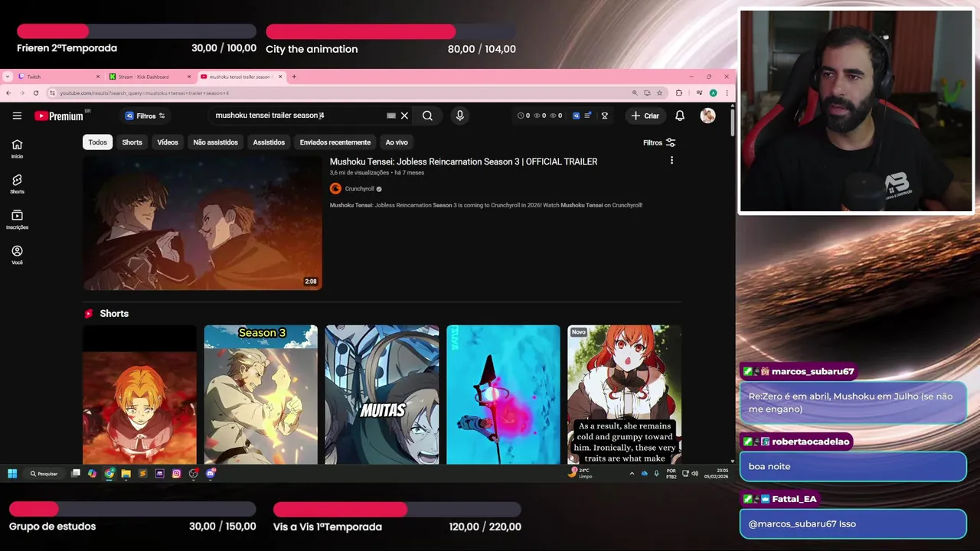Open Início in the YouTube sidebar

17,148
